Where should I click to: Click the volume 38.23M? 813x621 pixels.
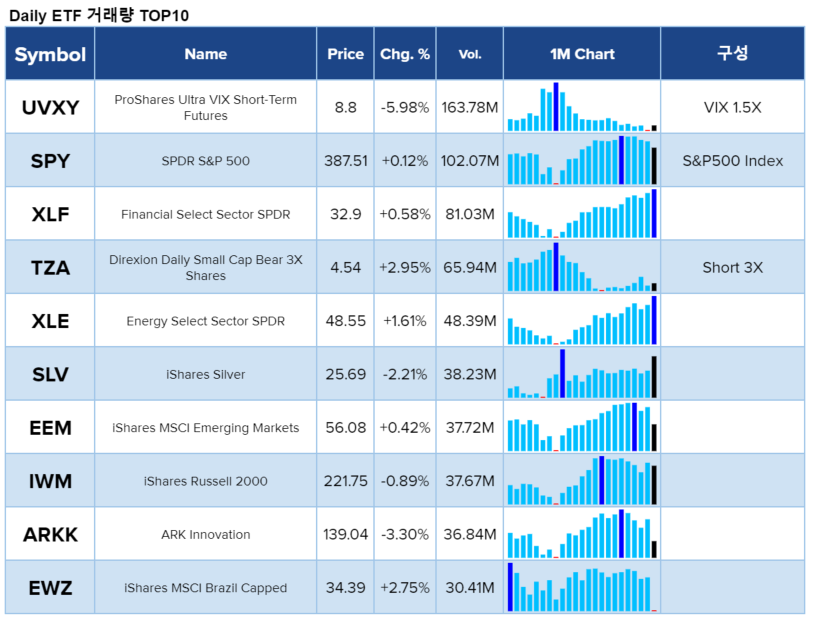[470, 374]
